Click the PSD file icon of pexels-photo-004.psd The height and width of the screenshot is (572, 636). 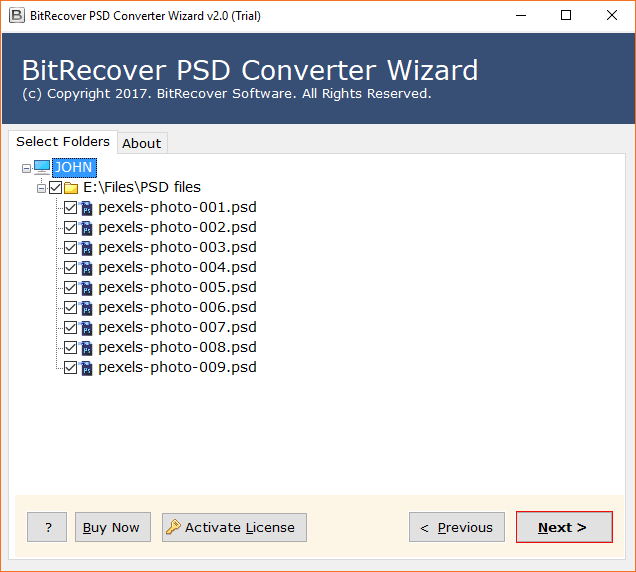tap(86, 268)
